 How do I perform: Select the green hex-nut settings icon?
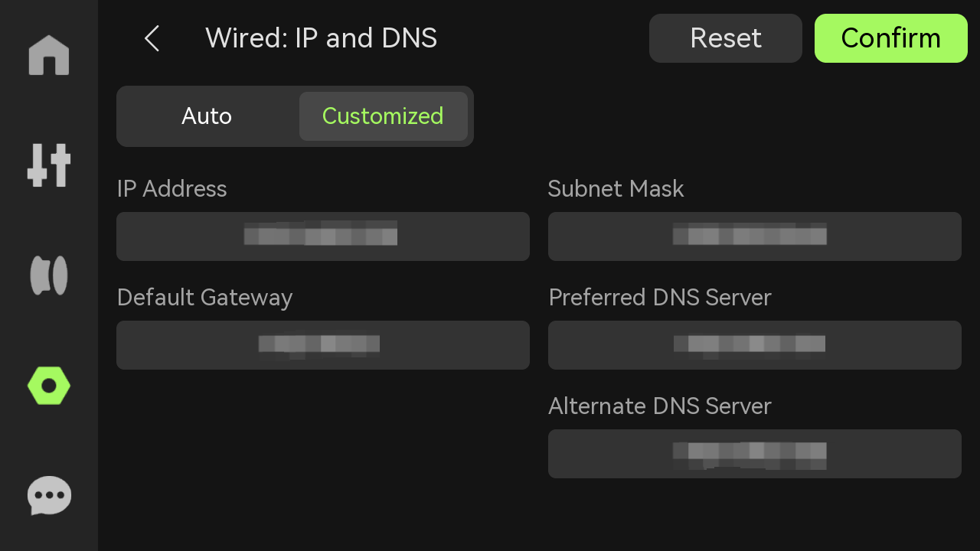pos(49,386)
